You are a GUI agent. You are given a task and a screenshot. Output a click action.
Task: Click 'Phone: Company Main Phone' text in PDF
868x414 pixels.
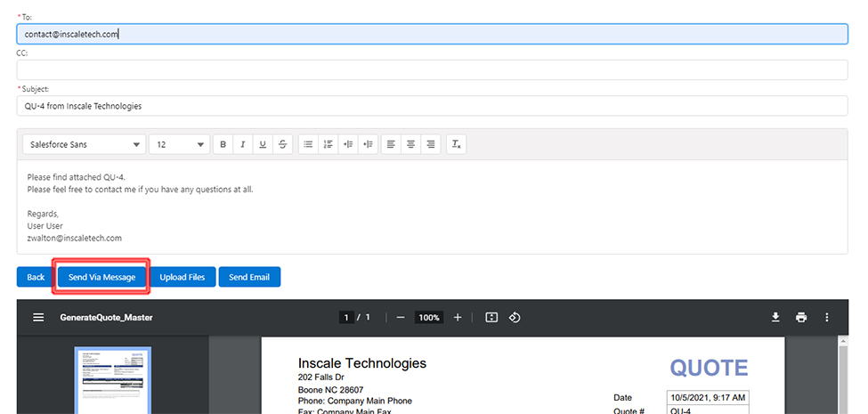pos(355,401)
